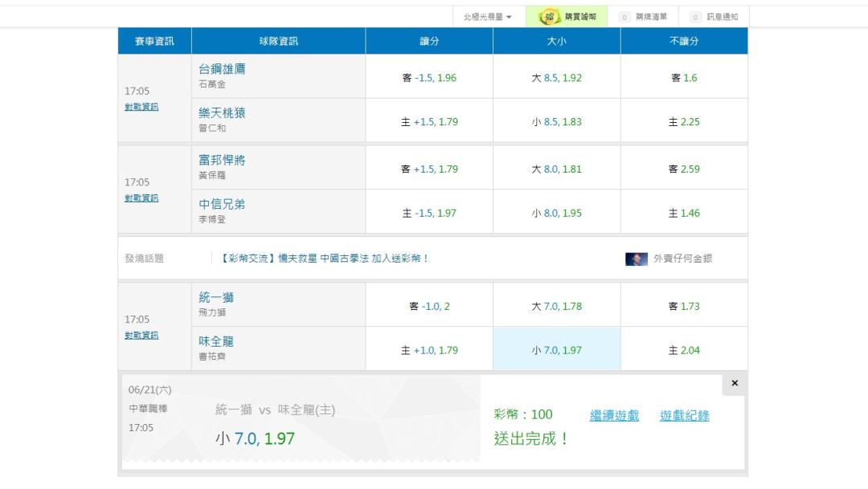Click pitcher name 曾仁和
This screenshot has height=489, width=868.
pos(212,128)
